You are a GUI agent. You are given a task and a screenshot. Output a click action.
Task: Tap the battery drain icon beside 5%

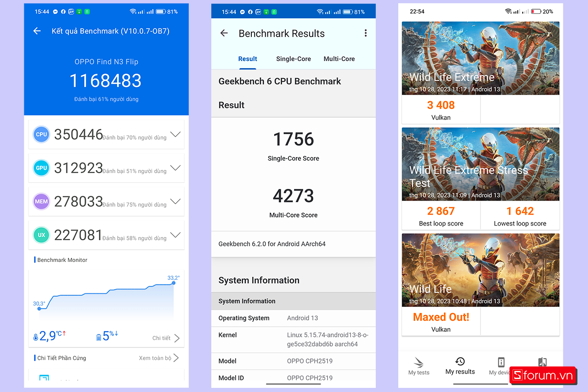98,337
